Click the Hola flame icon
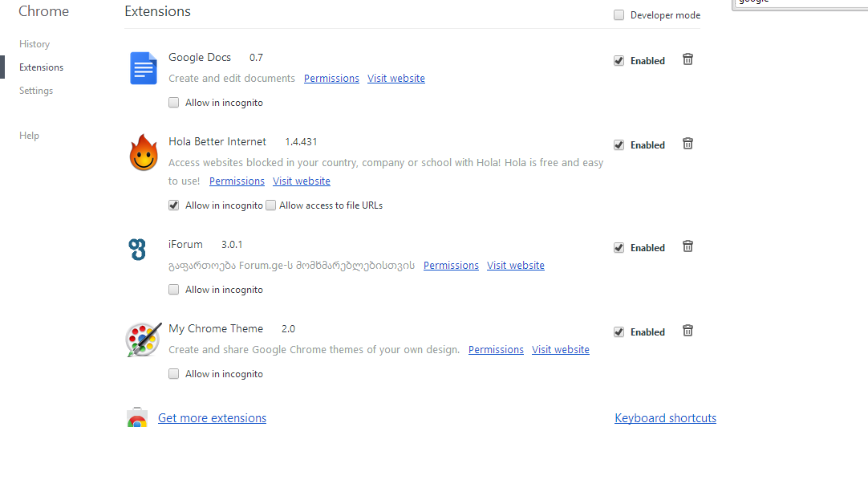The height and width of the screenshot is (484, 868). [144, 153]
